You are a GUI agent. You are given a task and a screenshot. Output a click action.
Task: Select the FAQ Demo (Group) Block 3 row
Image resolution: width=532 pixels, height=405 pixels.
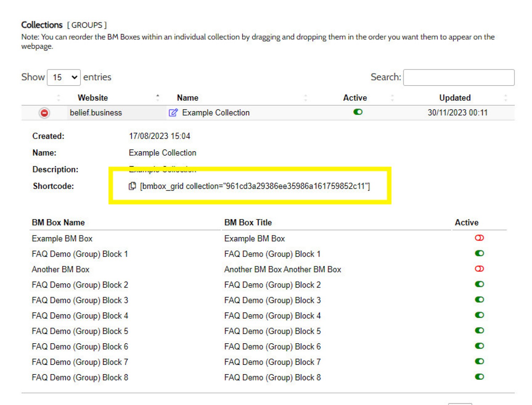pyautogui.click(x=80, y=300)
